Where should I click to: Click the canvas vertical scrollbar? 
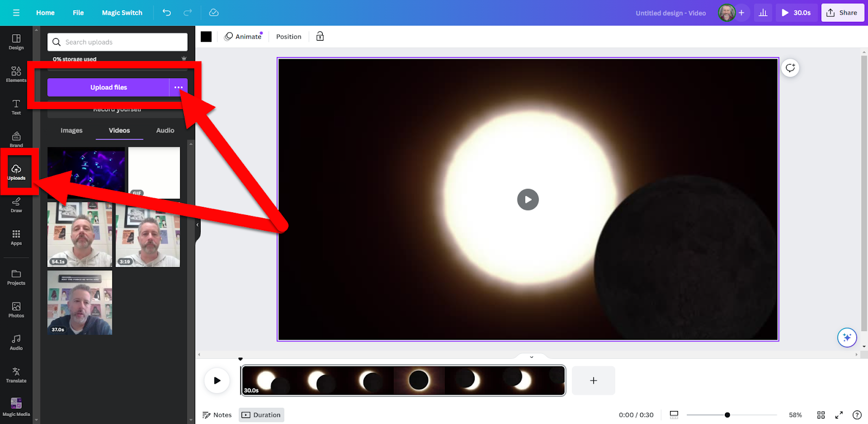coord(864,193)
